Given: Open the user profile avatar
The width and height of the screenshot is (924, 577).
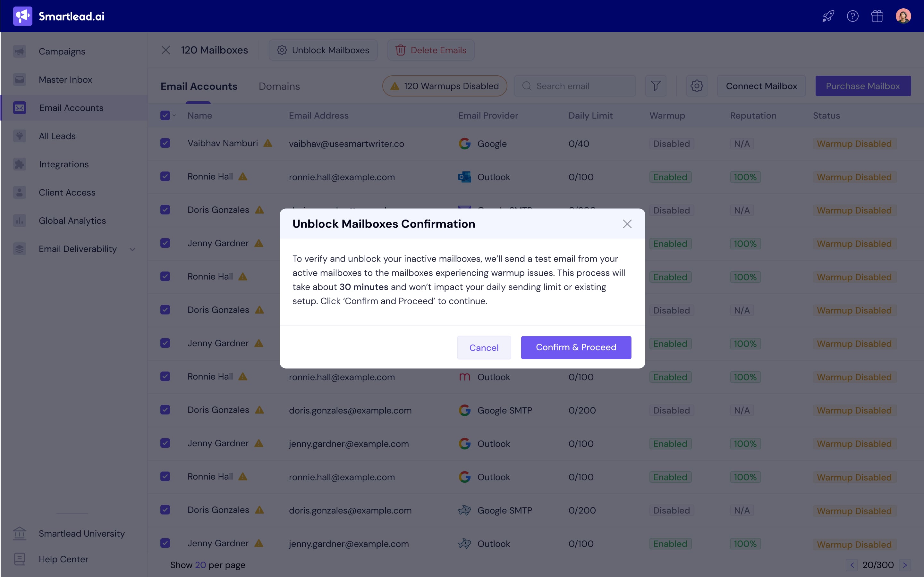Looking at the screenshot, I should 903,16.
